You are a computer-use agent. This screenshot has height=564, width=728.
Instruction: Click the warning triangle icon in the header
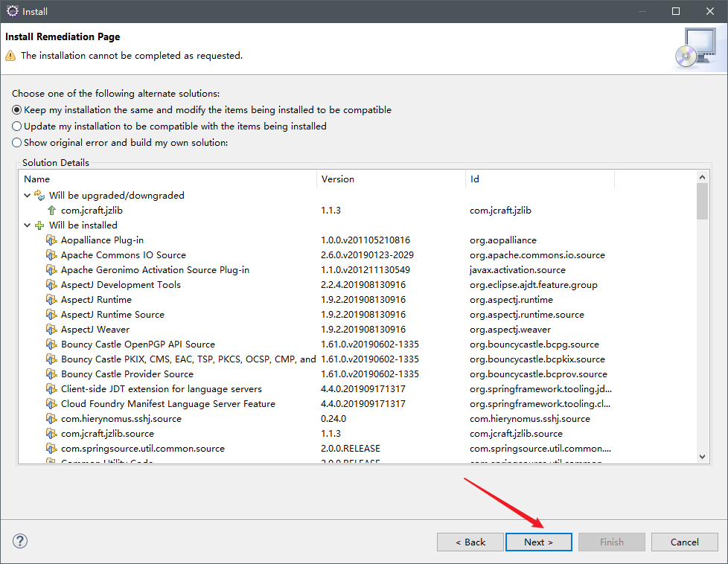(10, 56)
